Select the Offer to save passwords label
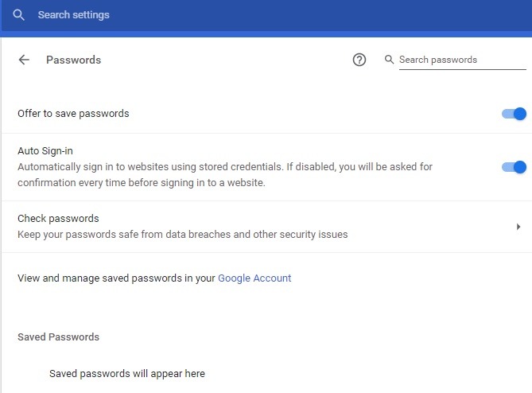Viewport: 532px width, 393px height. [x=73, y=114]
